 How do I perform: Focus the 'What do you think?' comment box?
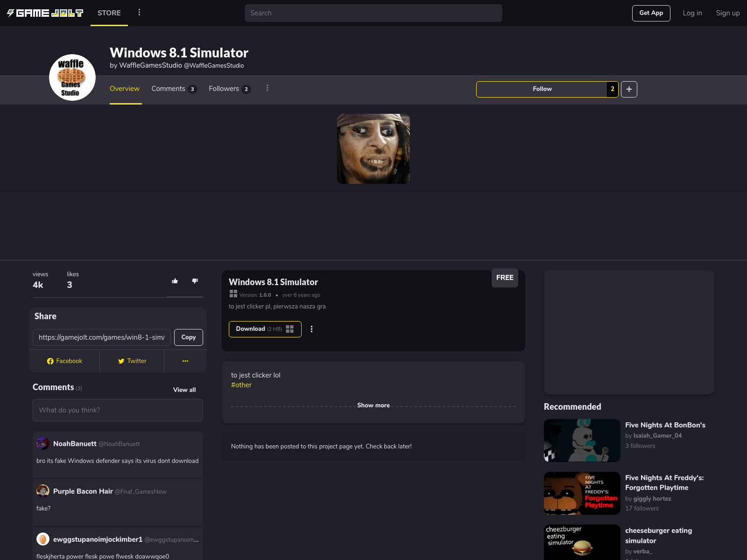pos(118,410)
